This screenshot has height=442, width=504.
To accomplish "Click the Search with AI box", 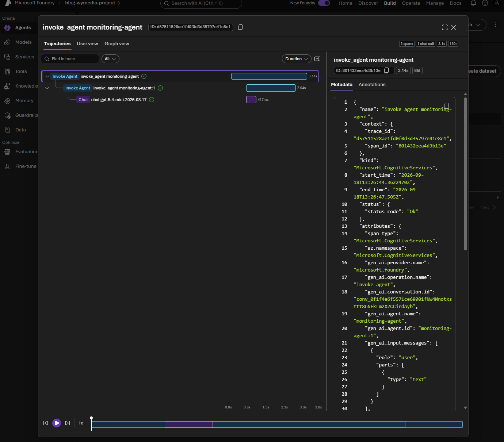I will [201, 3].
